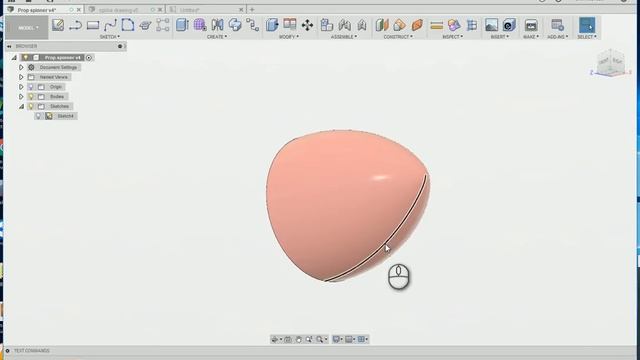Toggle the Origin folder visibility bulb

[31, 87]
